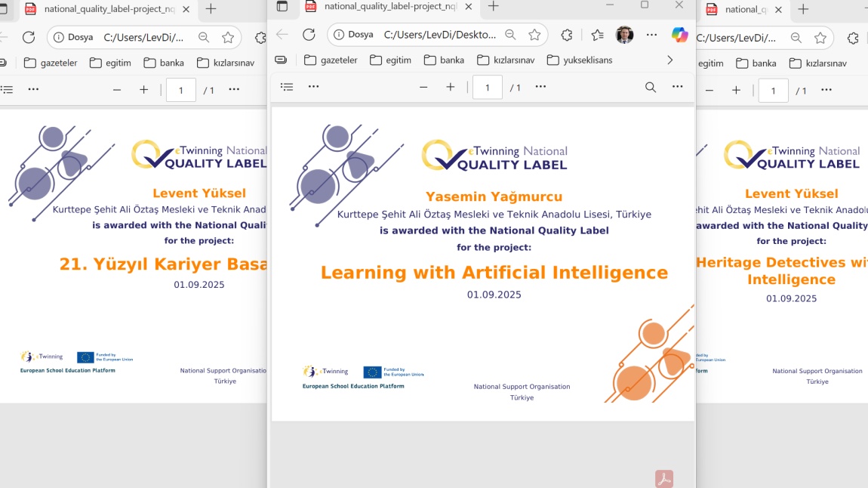
Task: Zoom in on the Yasemin Yağmurcu PDF
Action: (x=451, y=87)
